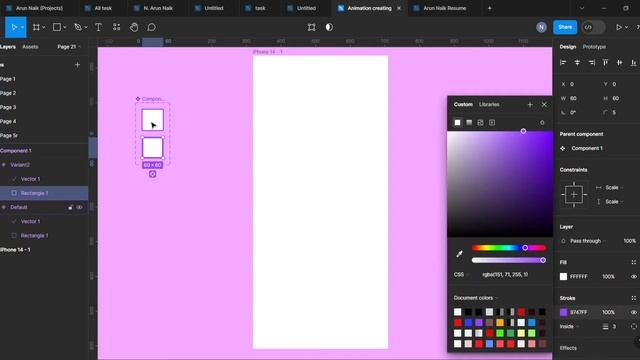
Task: Click the hue slider handle
Action: click(x=525, y=248)
